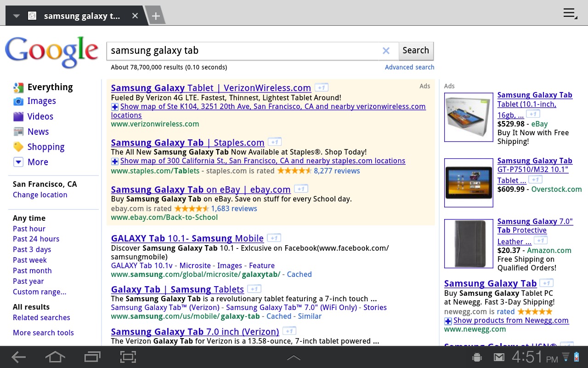Close the samsung galaxy tab browser tab
The height and width of the screenshot is (368, 588).
[x=135, y=16]
